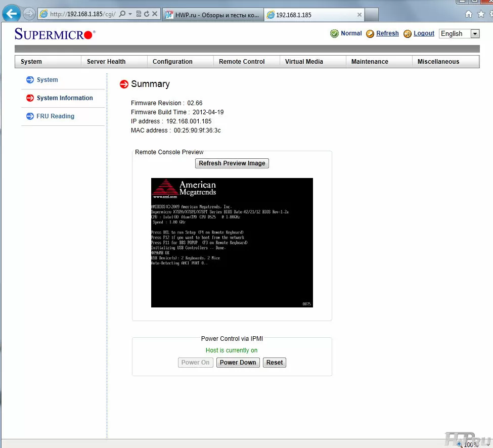Click the Refresh Preview Image button
Screen dimensions: 493x448
pyautogui.click(x=232, y=163)
